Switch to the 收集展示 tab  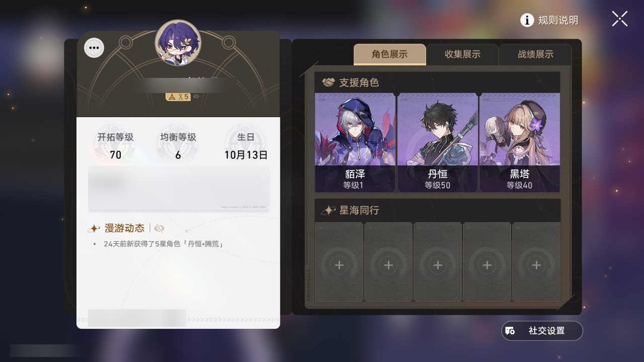point(462,54)
